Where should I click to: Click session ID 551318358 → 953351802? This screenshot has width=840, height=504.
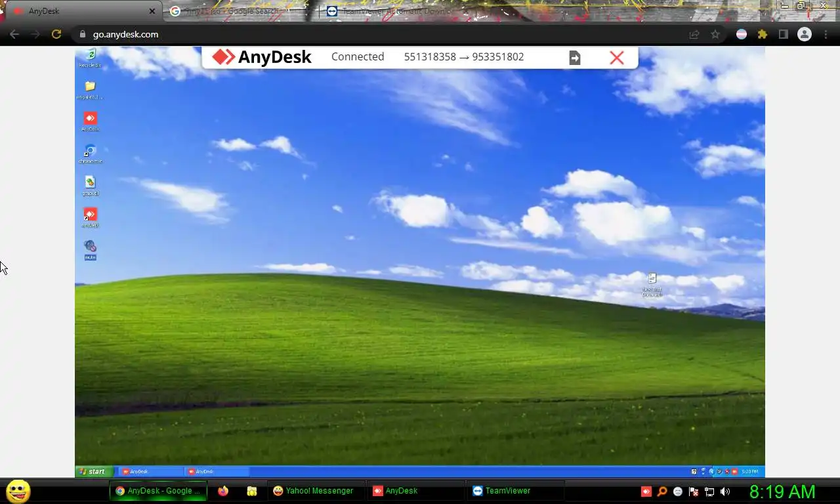464,57
